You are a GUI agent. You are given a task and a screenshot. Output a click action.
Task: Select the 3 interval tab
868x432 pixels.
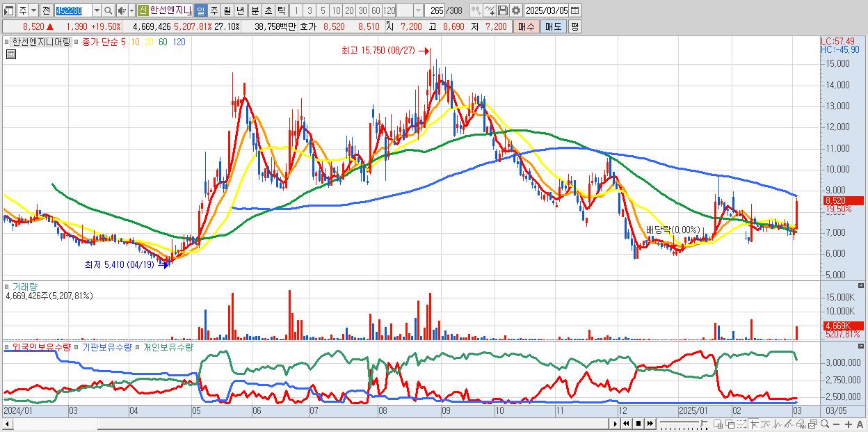[310, 10]
